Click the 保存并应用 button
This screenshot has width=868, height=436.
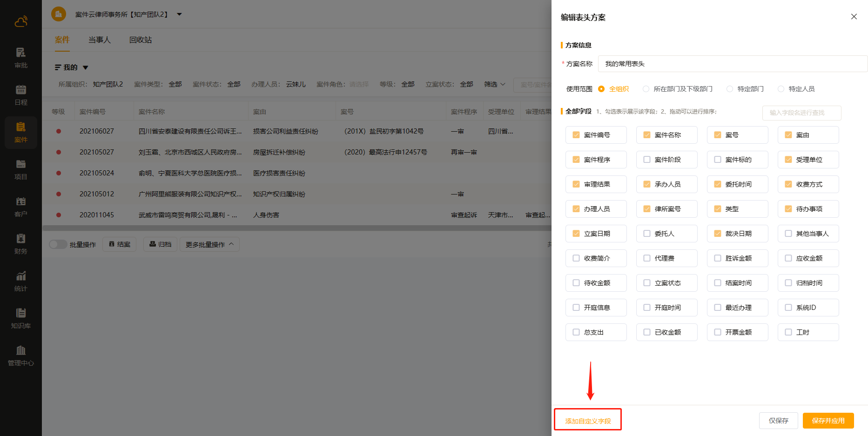(828, 421)
